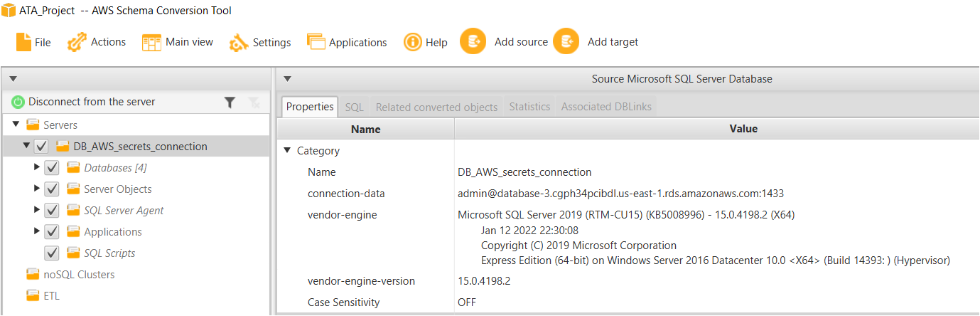Click the filter funnel icon
Screen dimensions: 980x316
coord(230,102)
